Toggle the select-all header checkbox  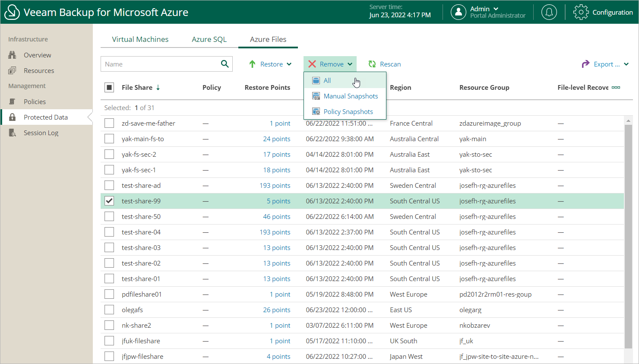109,87
